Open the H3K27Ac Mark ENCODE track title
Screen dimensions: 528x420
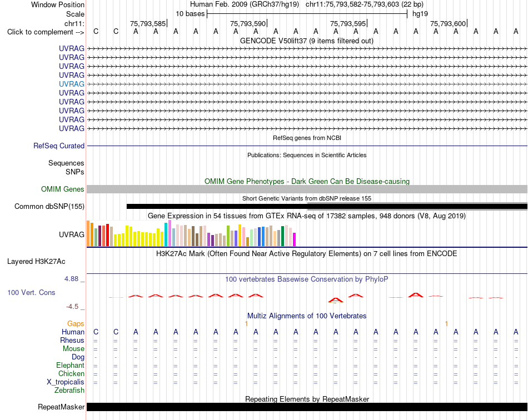click(307, 254)
